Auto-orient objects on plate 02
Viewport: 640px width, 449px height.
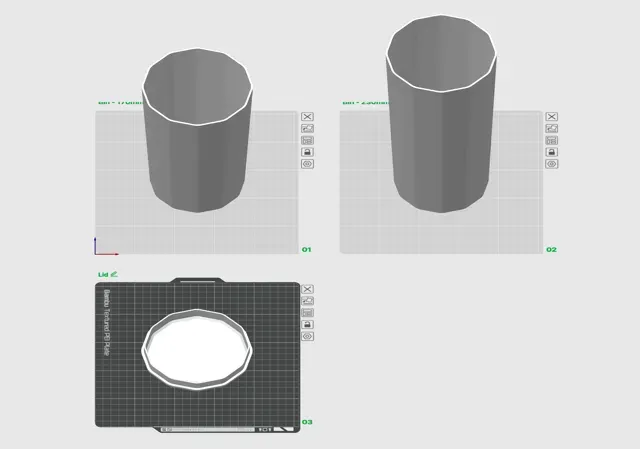pyautogui.click(x=551, y=129)
